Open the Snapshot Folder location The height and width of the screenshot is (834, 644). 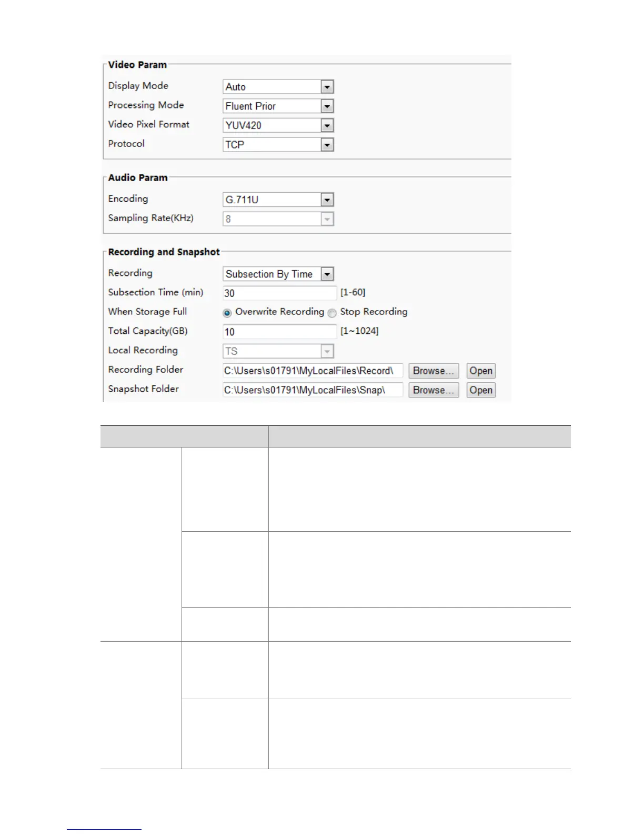click(481, 390)
